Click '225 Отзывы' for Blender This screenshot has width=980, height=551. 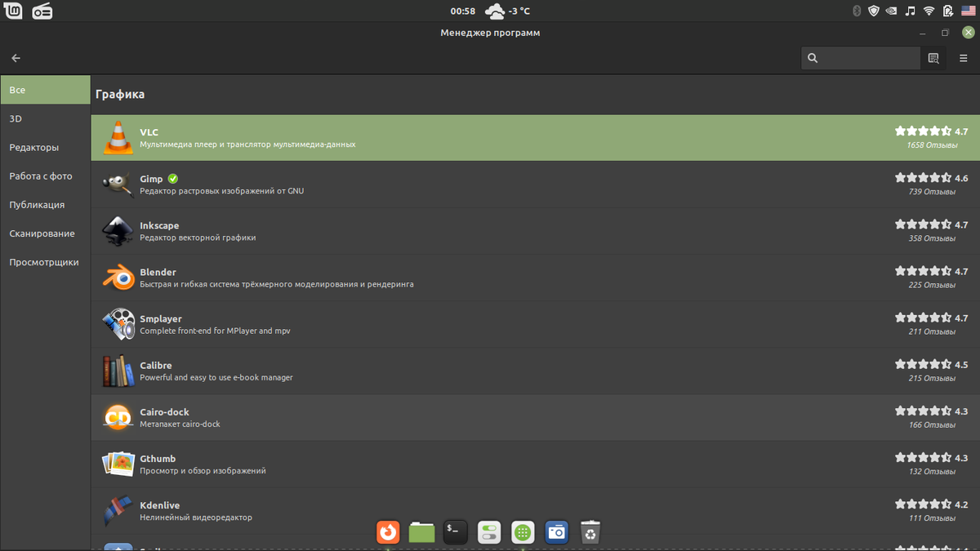pos(932,285)
